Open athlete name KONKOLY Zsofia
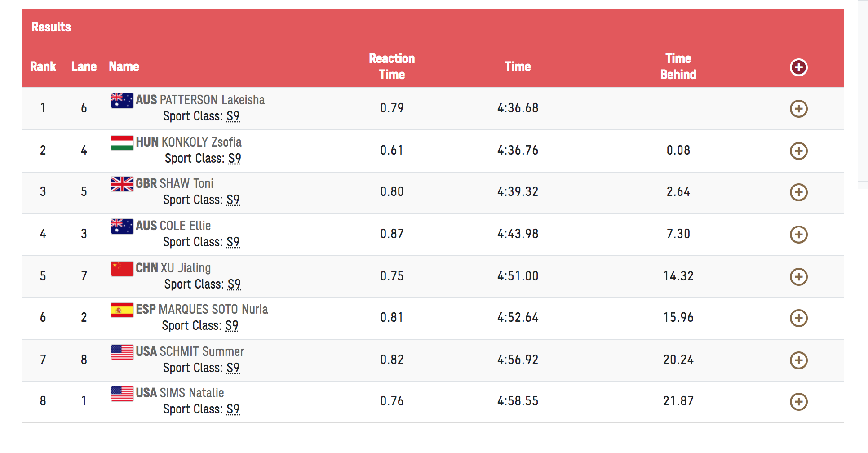This screenshot has width=868, height=453. pos(201,142)
